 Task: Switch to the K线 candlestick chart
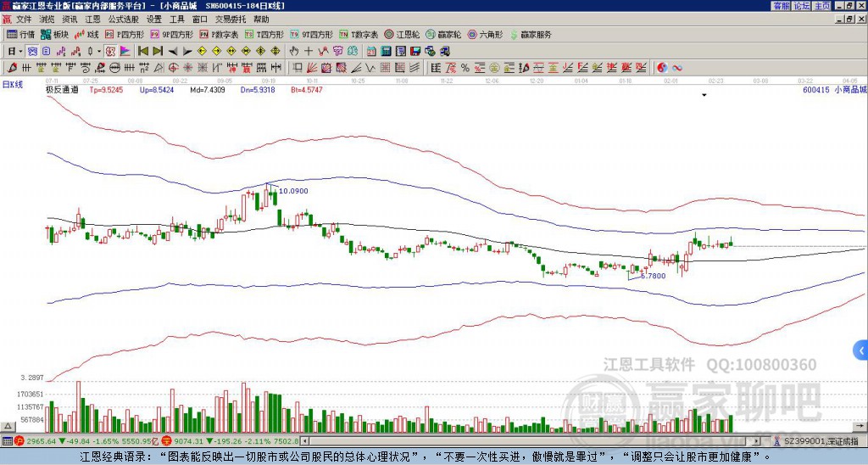[x=86, y=34]
